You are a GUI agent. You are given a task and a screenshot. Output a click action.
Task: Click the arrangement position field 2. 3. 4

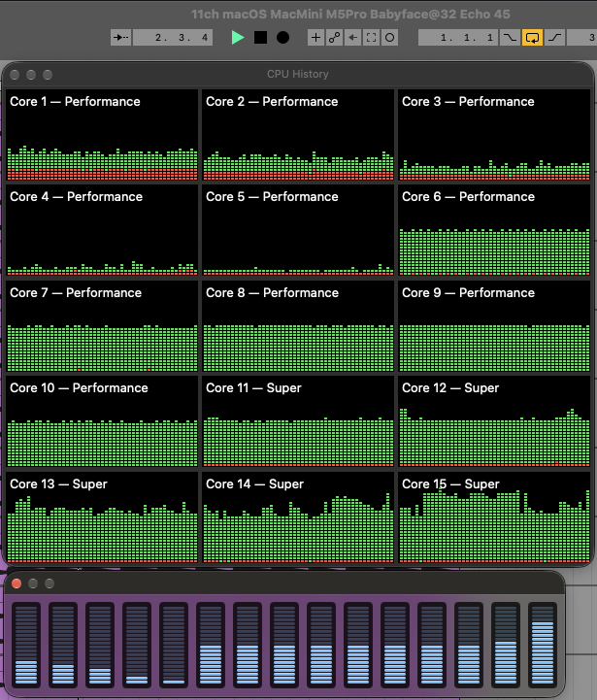173,38
